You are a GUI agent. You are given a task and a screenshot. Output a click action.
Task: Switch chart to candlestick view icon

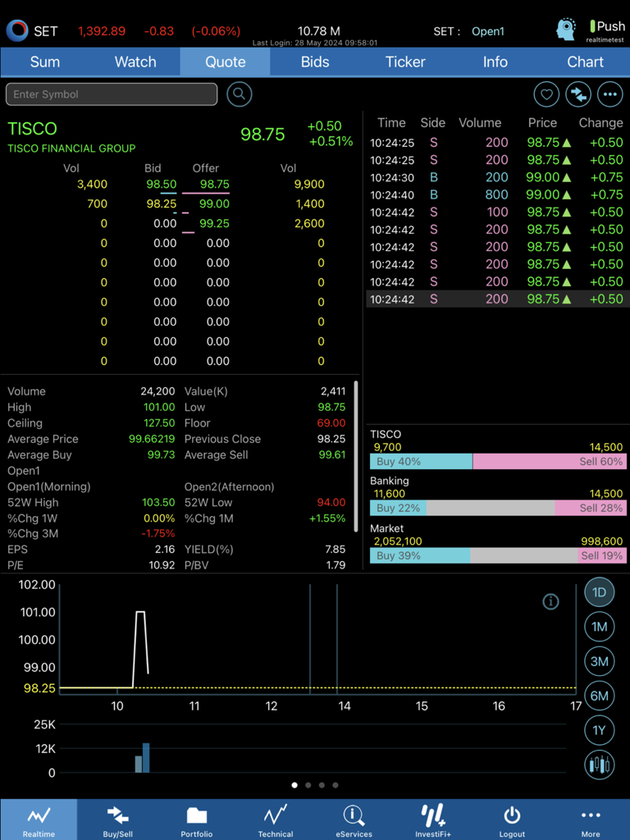[599, 764]
